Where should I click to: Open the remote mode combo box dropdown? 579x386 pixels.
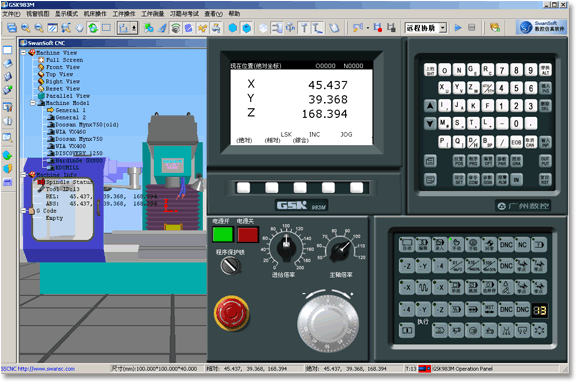[443, 28]
